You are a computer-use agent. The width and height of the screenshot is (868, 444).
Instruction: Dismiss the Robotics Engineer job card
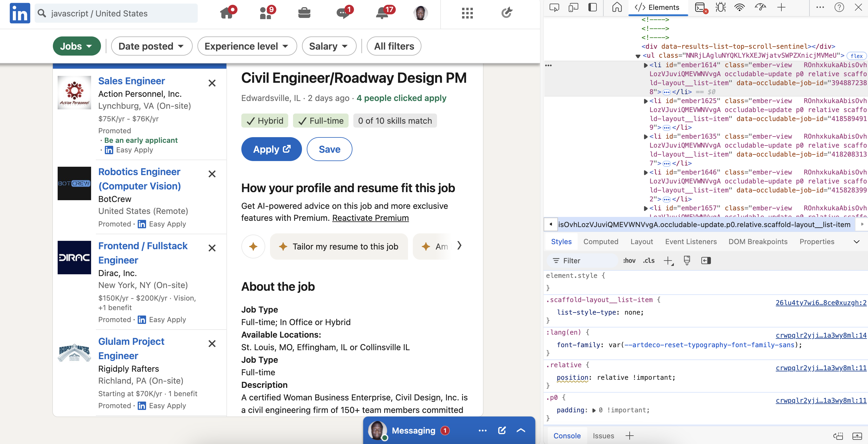click(x=212, y=174)
